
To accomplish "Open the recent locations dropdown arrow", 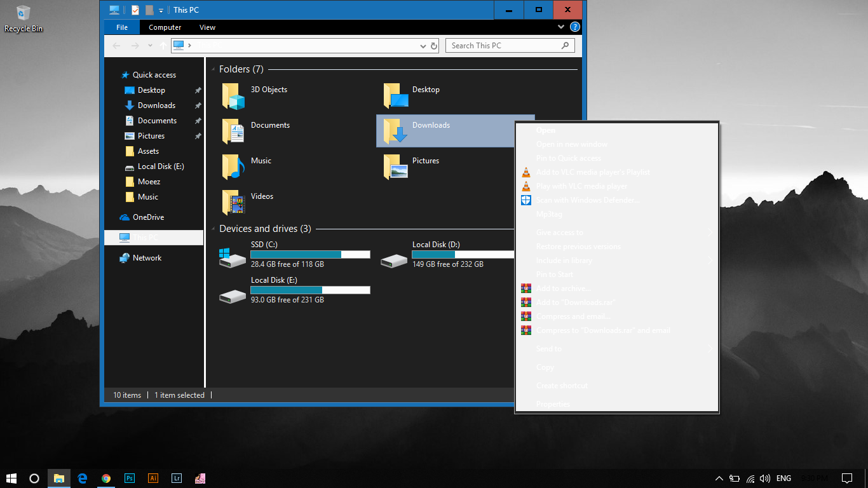I will tap(150, 46).
